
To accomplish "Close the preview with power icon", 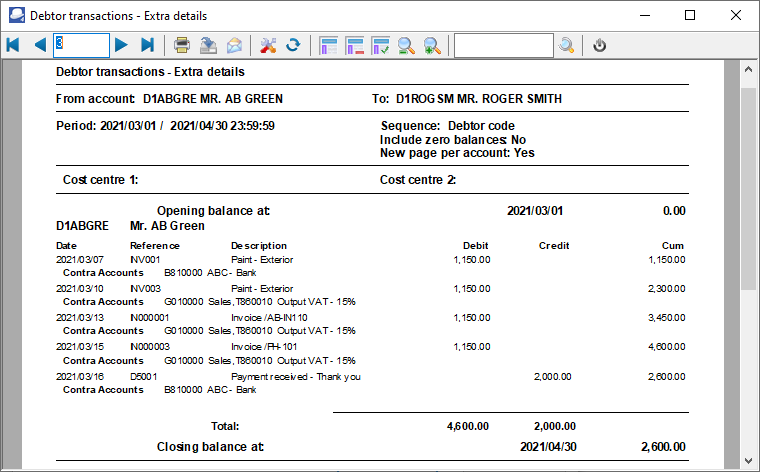I will [x=600, y=45].
